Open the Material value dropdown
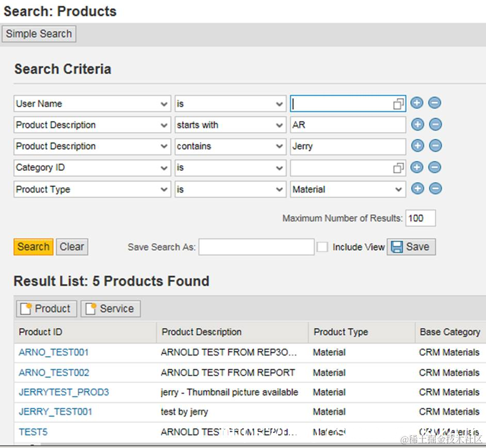Screen dimensions: 486x448 (398, 189)
